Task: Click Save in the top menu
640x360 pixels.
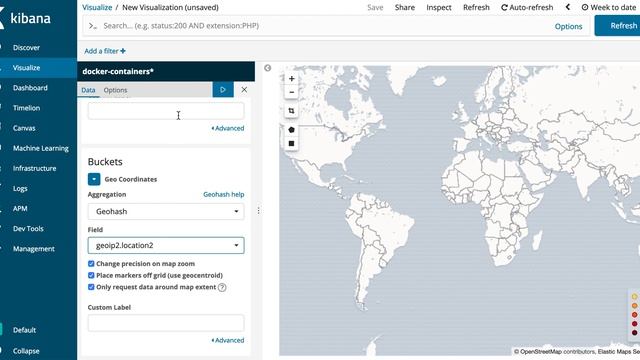Action: click(x=375, y=7)
